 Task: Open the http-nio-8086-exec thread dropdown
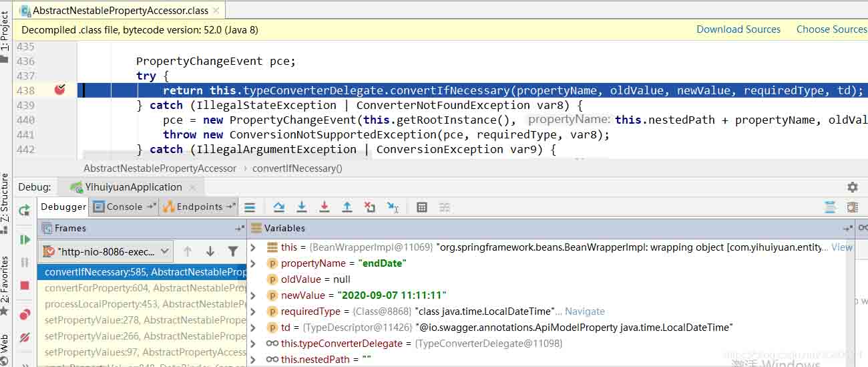click(x=106, y=251)
